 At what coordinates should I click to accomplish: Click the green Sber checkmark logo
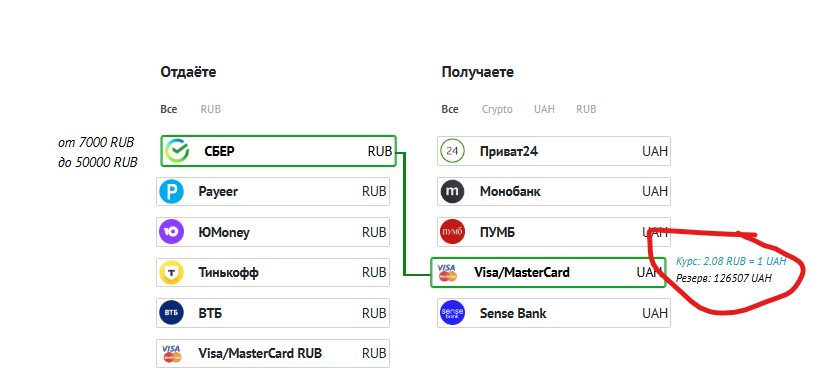[x=177, y=151]
